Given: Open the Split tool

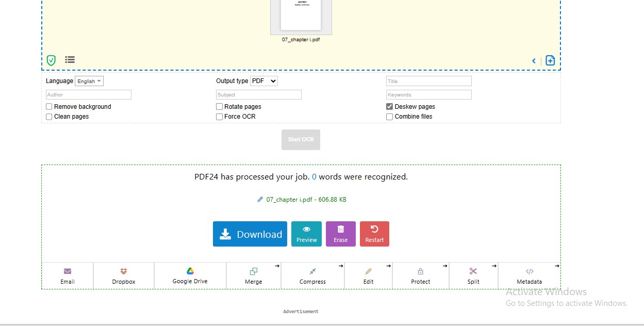Looking at the screenshot, I should [473, 276].
